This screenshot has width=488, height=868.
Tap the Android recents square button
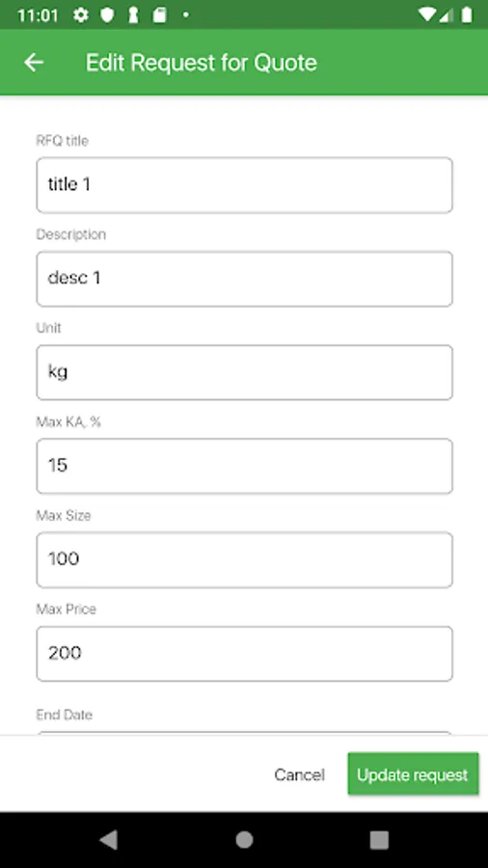point(379,840)
